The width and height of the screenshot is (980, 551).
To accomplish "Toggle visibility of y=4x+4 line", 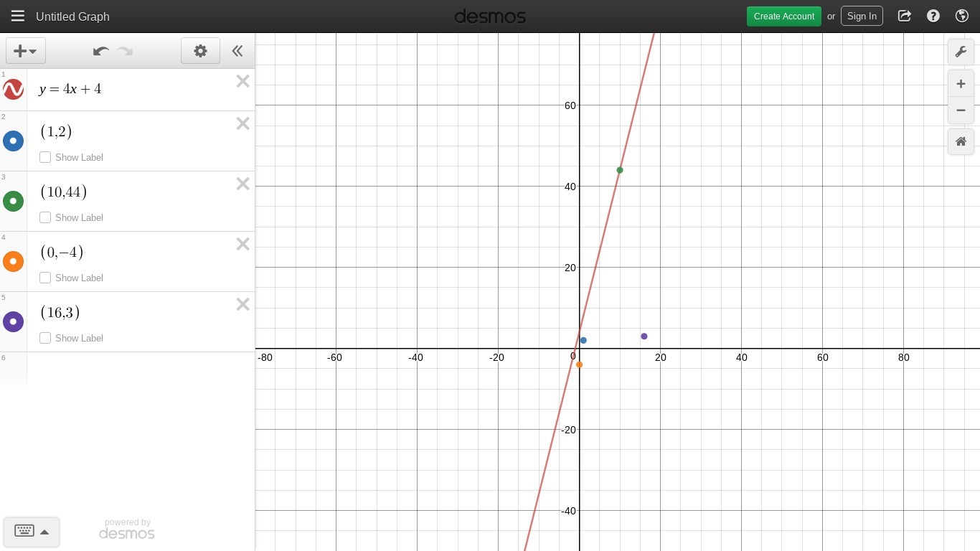I will point(14,90).
